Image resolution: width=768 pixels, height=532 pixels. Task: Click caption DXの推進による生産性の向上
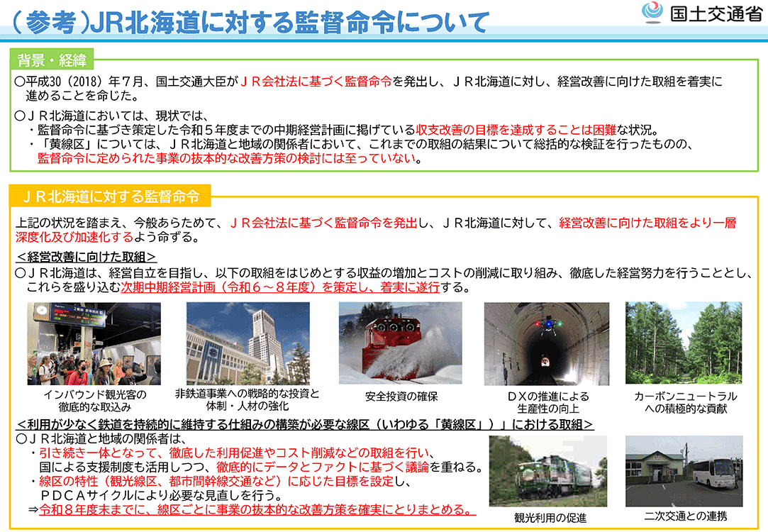[x=548, y=402]
